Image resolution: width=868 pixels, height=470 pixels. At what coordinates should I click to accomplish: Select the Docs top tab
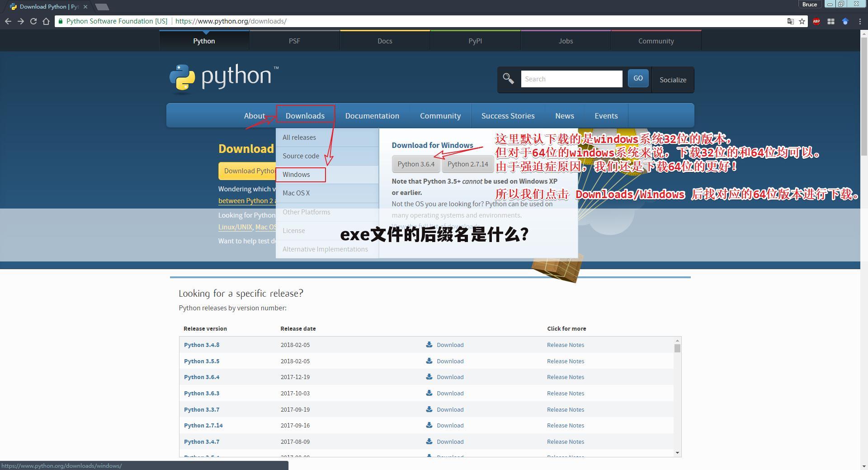(385, 41)
